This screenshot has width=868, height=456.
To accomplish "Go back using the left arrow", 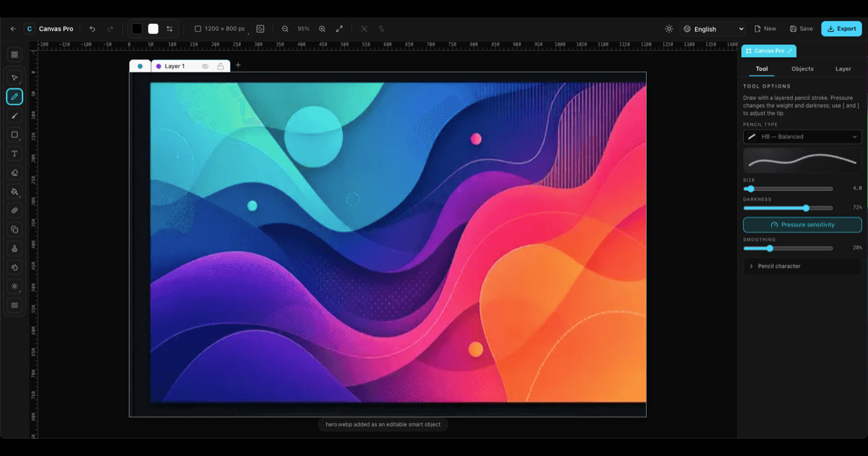I will pos(13,29).
